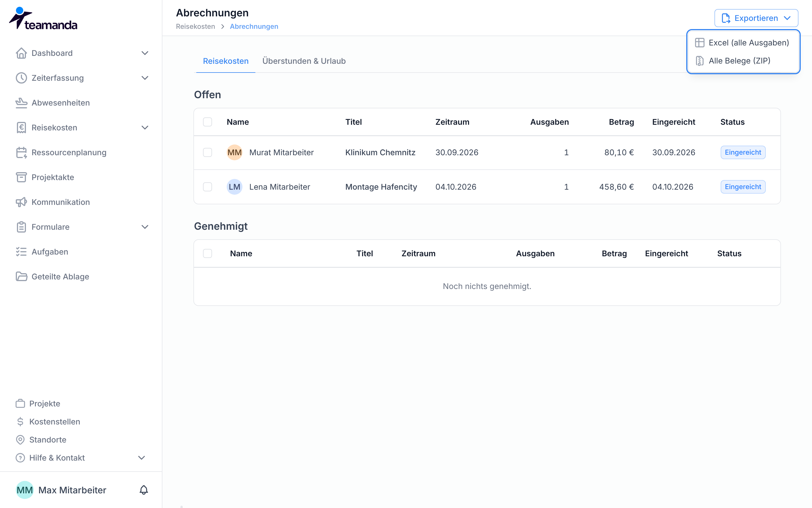Switch to the Reisekosten tab
The image size is (812, 508).
click(x=226, y=61)
